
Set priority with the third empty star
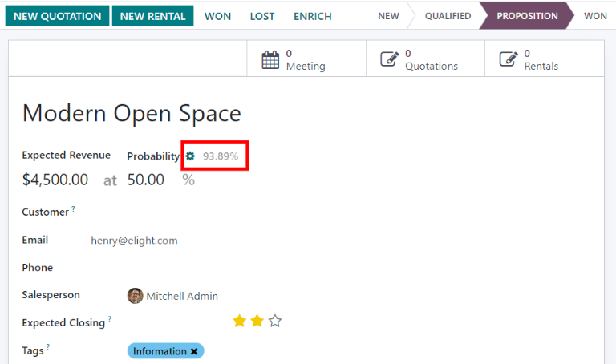[x=275, y=322]
